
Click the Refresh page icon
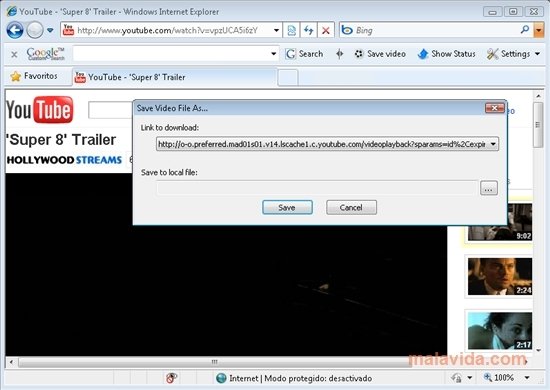(309, 31)
